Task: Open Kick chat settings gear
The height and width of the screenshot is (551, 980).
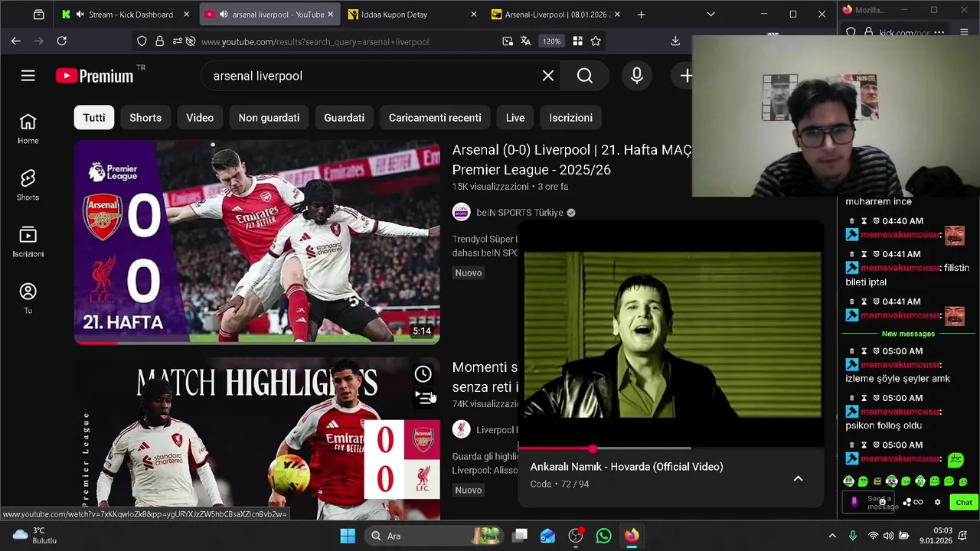Action: click(x=937, y=502)
